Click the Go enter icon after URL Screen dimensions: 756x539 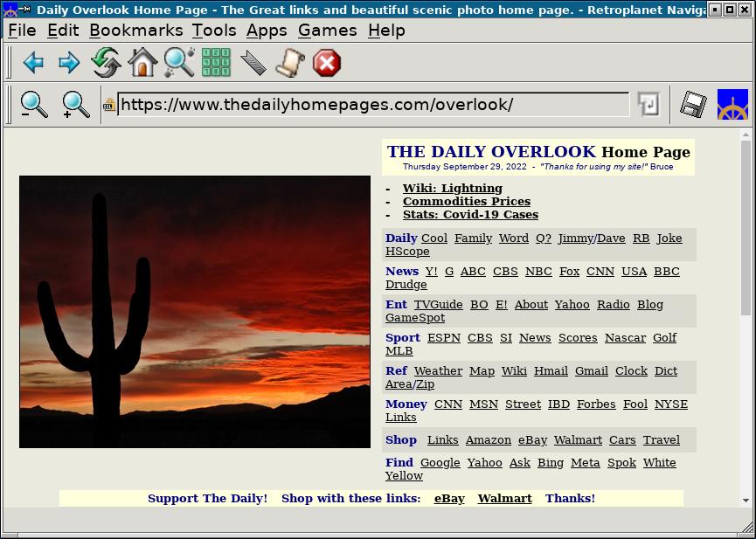point(648,104)
